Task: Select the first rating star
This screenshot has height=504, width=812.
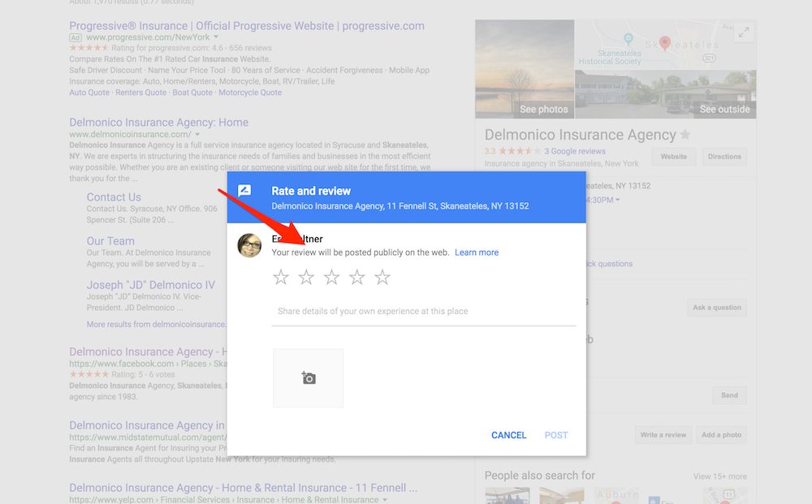Action: (281, 278)
